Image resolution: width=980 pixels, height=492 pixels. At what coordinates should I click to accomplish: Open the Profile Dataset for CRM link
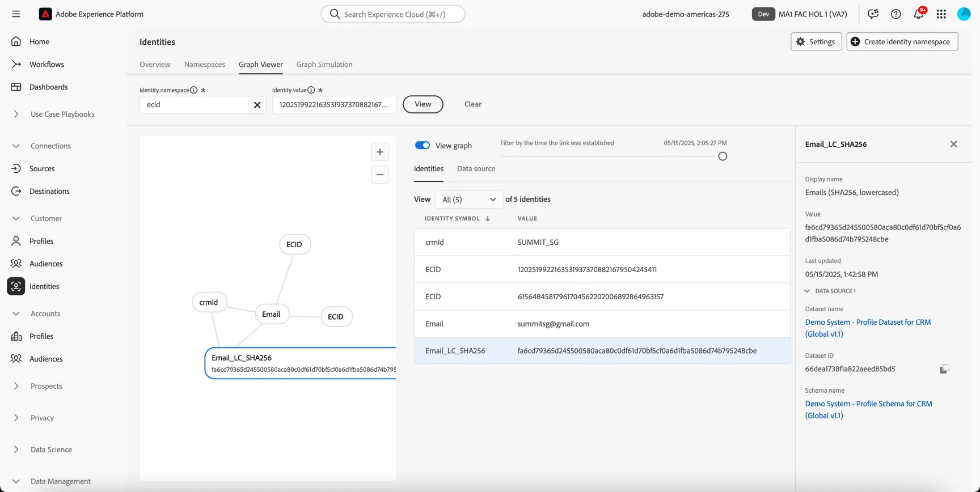(x=868, y=328)
